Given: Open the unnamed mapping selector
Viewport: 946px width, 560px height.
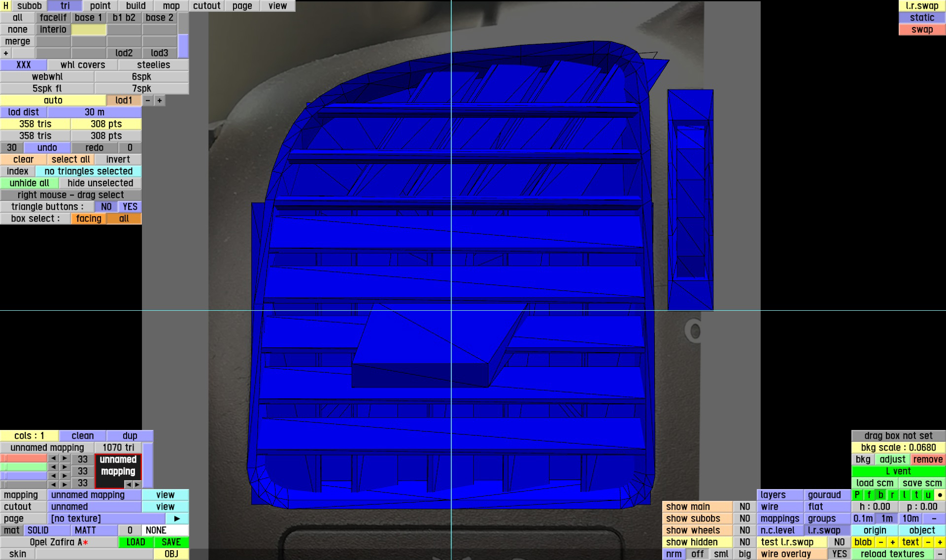Looking at the screenshot, I should 94,495.
